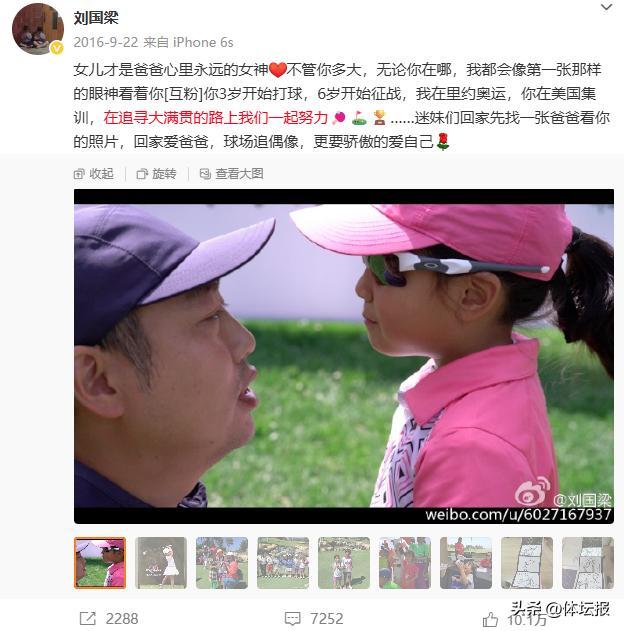Screen dimensions: 624x631
Task: Click the 收起 collapse button
Action: (x=94, y=174)
